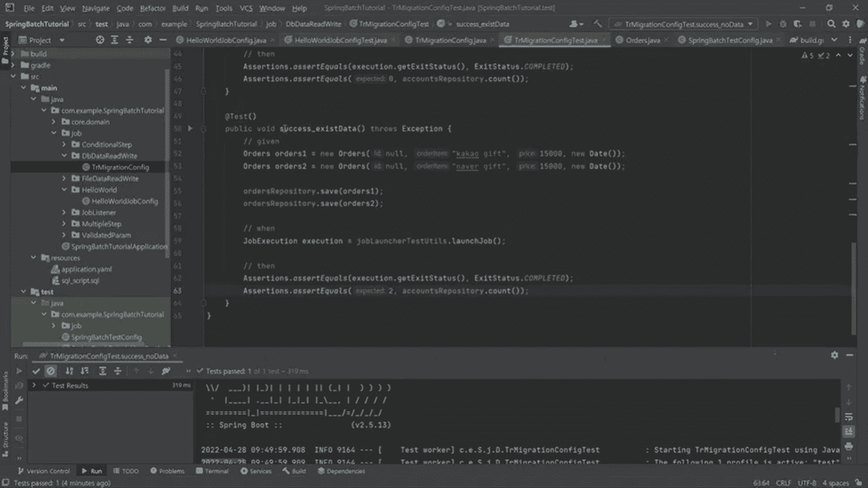868x488 pixels.
Task: Hide the Project tool window
Action: [163, 40]
